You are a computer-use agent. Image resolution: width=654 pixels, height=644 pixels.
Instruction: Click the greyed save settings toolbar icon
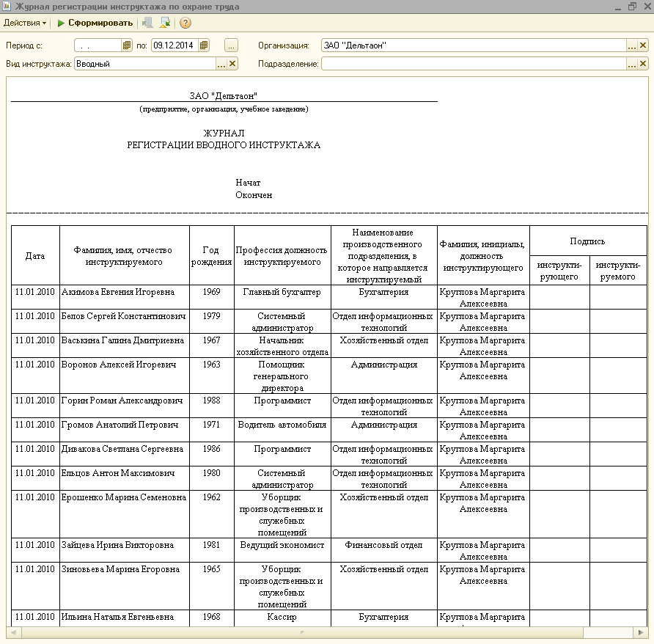point(147,23)
